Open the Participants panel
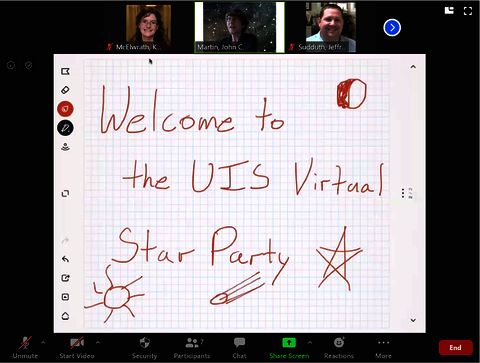Viewport: 480px width, 363px height. point(192,348)
